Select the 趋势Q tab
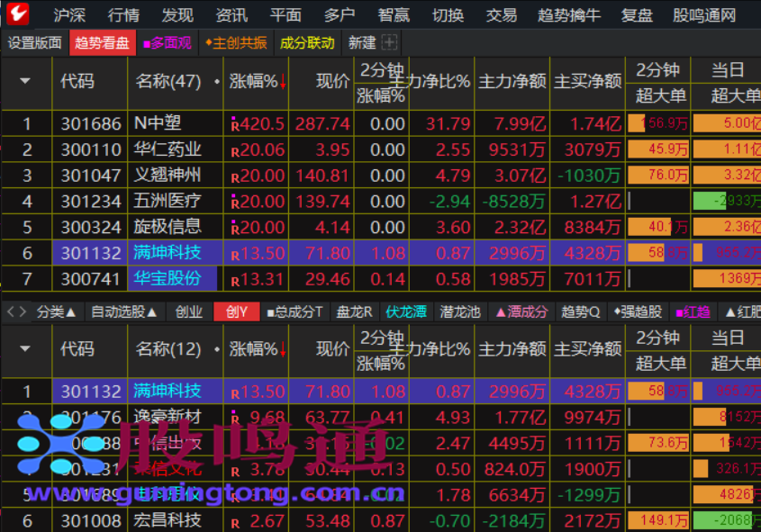The width and height of the screenshot is (761, 532). point(581,311)
